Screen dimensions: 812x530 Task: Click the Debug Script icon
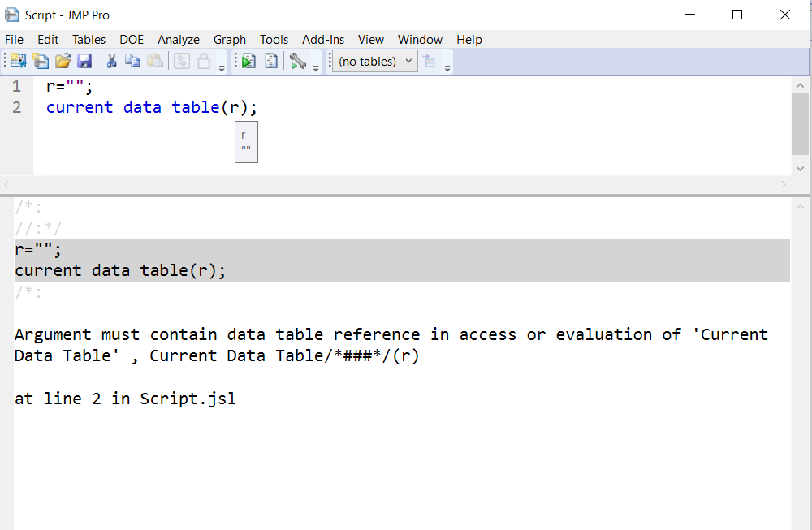tap(270, 61)
